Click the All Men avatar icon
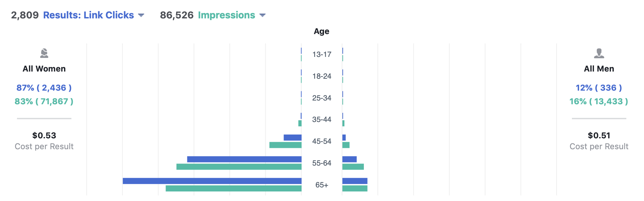The height and width of the screenshot is (201, 644). click(599, 53)
